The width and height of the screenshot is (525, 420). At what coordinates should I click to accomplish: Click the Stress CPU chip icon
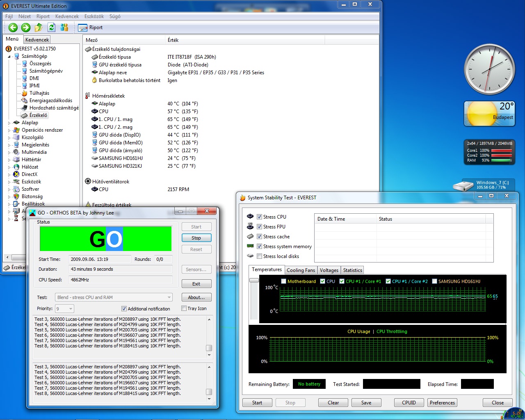point(250,217)
